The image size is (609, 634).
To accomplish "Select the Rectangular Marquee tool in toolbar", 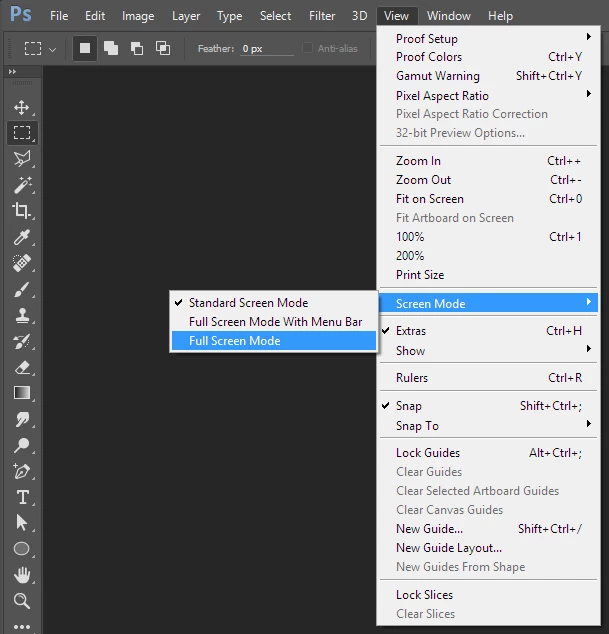I will pos(22,133).
